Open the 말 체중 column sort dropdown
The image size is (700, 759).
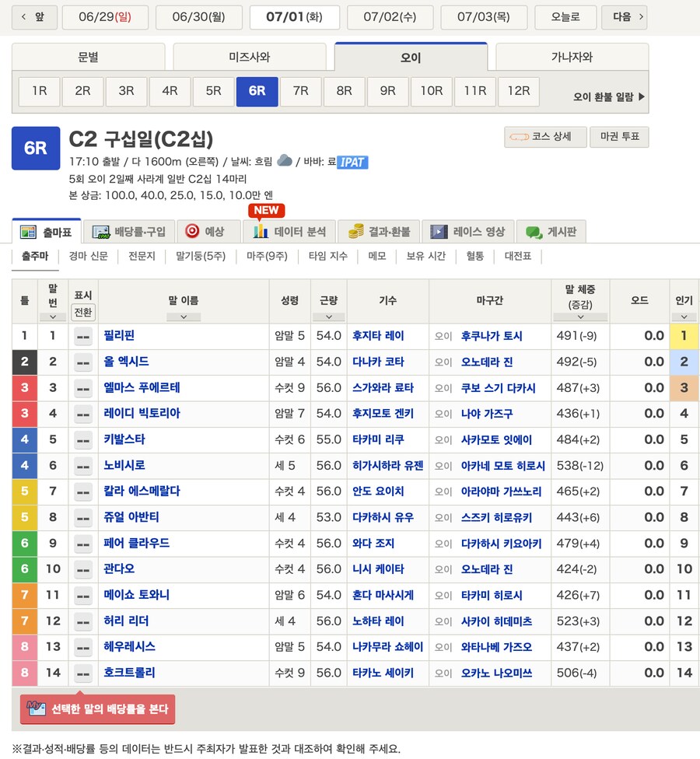[x=580, y=317]
